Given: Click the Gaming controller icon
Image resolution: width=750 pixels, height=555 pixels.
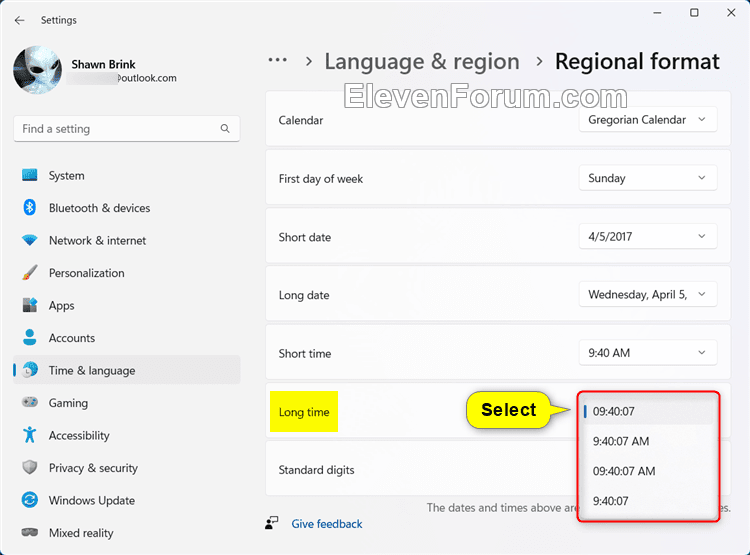Looking at the screenshot, I should tap(30, 402).
